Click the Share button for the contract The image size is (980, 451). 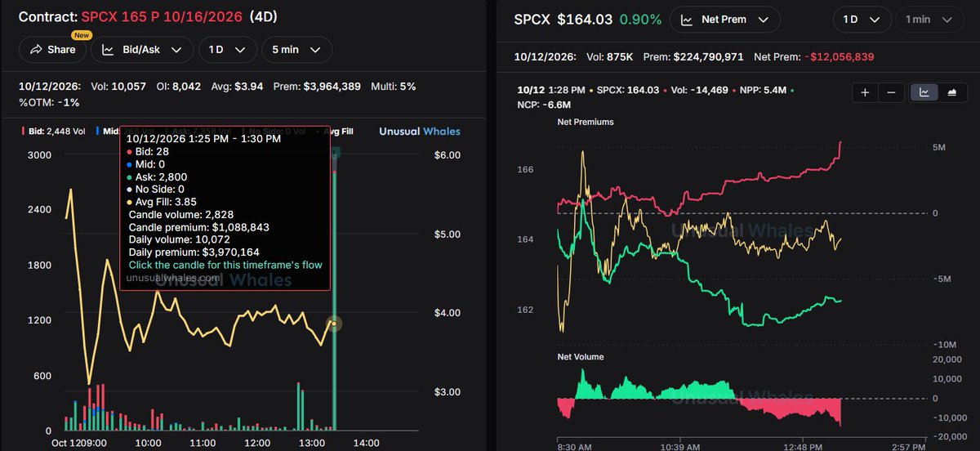(53, 49)
